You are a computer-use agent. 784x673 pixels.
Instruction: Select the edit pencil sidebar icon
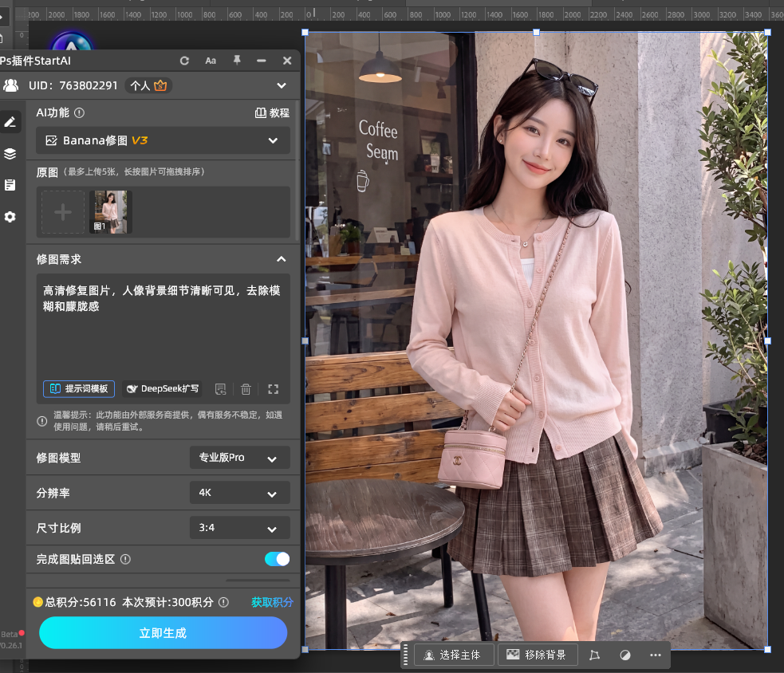[10, 122]
